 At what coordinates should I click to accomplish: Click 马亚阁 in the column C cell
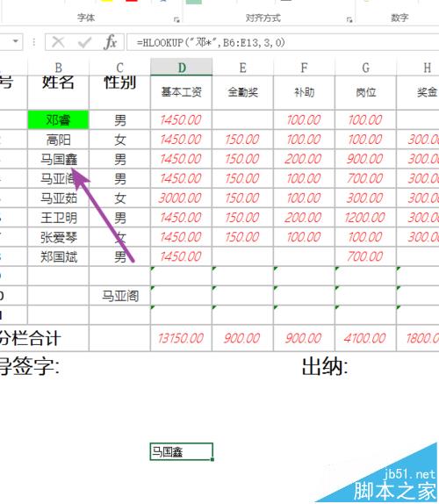pyautogui.click(x=120, y=296)
